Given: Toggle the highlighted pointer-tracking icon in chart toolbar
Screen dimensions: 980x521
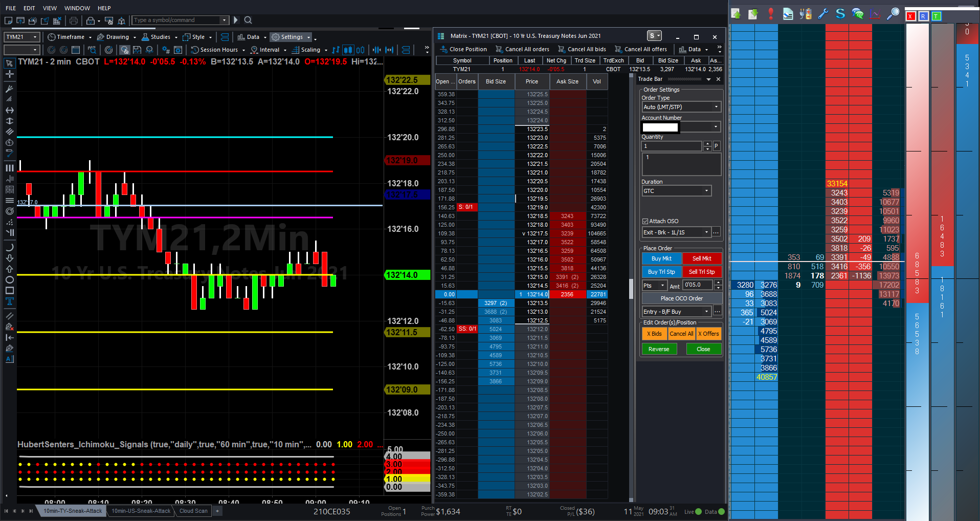Looking at the screenshot, I should [x=124, y=50].
